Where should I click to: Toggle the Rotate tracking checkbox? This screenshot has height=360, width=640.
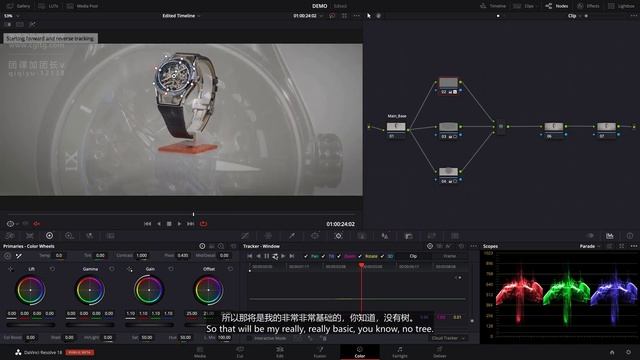360,256
